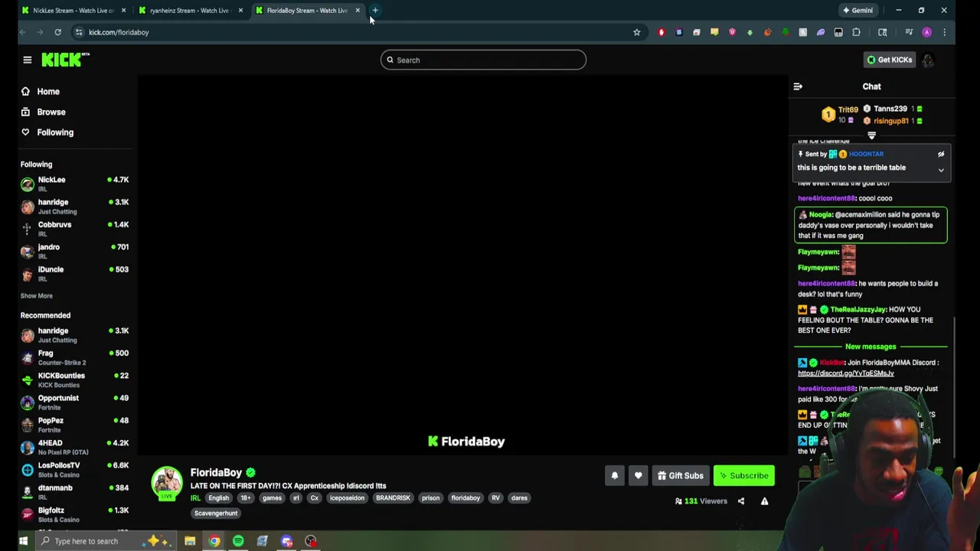Collapse the chat panel with arrow icon
This screenshot has height=551, width=980.
798,86
